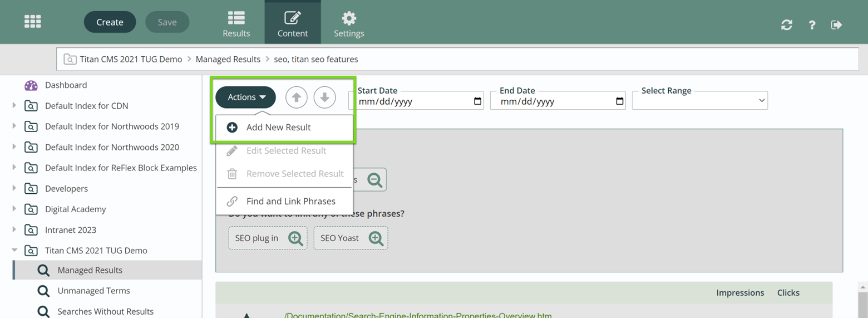Link the SEO plug in phrase plus icon
Image resolution: width=868 pixels, height=318 pixels.
(x=295, y=238)
